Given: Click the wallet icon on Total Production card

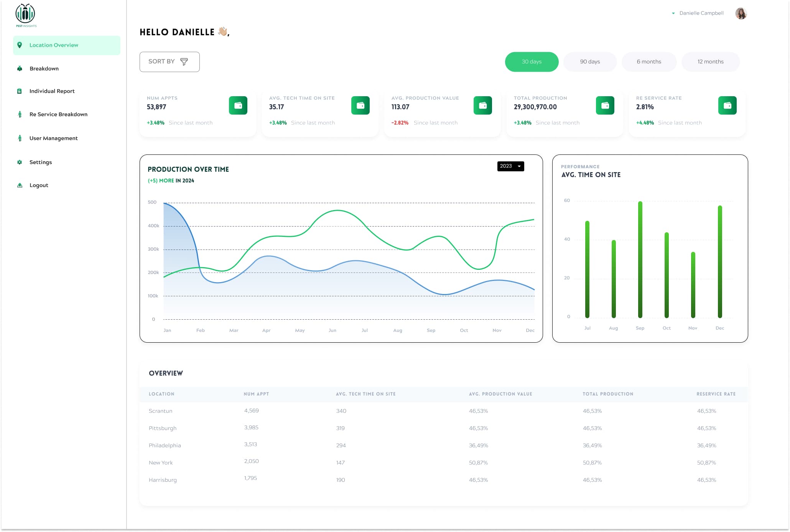Looking at the screenshot, I should click(x=605, y=105).
